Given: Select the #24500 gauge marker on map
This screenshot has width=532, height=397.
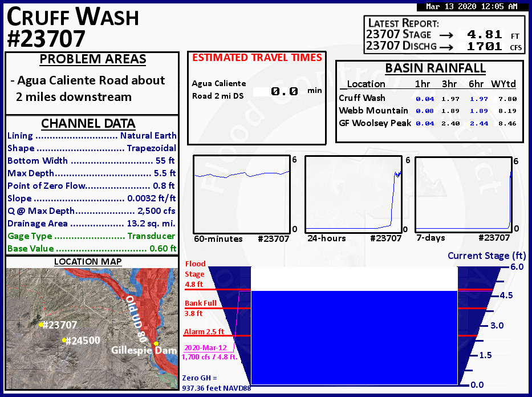Looking at the screenshot, I should [64, 340].
